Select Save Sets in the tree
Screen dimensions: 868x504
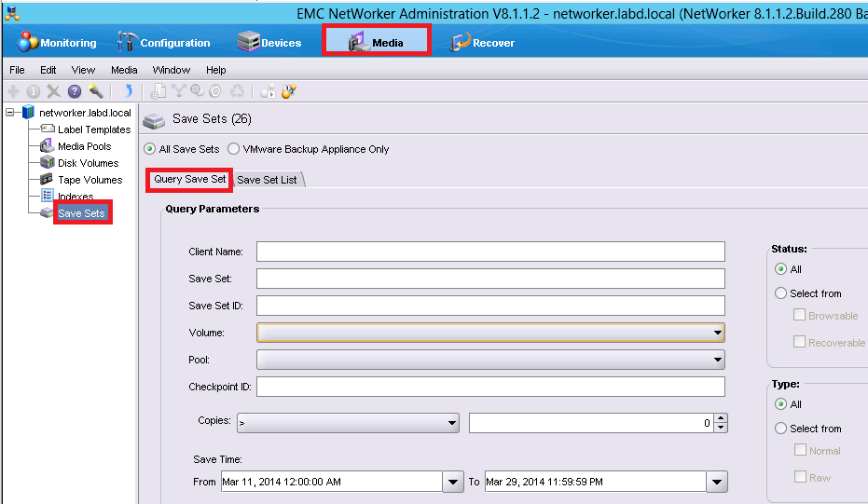[x=81, y=213]
